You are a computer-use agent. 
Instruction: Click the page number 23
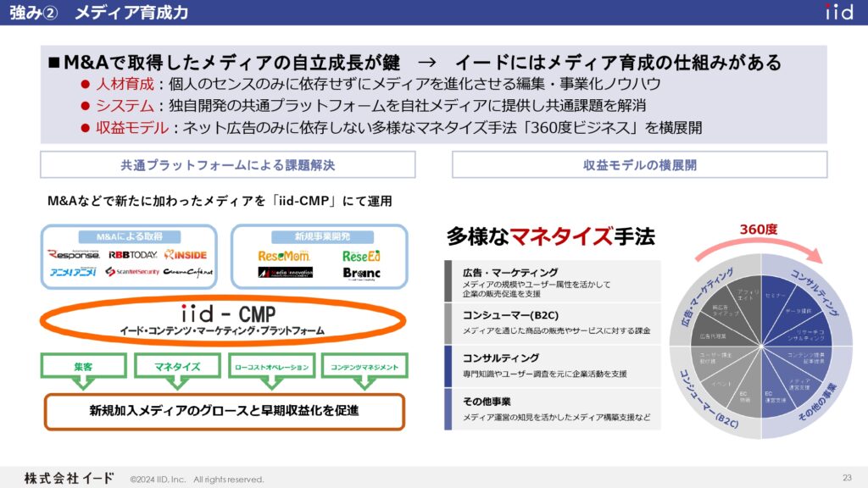847,478
